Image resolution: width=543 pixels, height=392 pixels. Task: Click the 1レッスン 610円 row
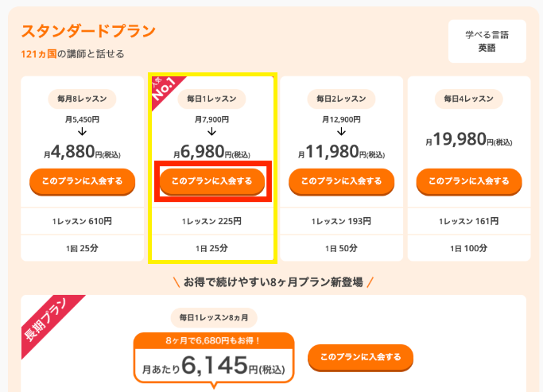[82, 221]
